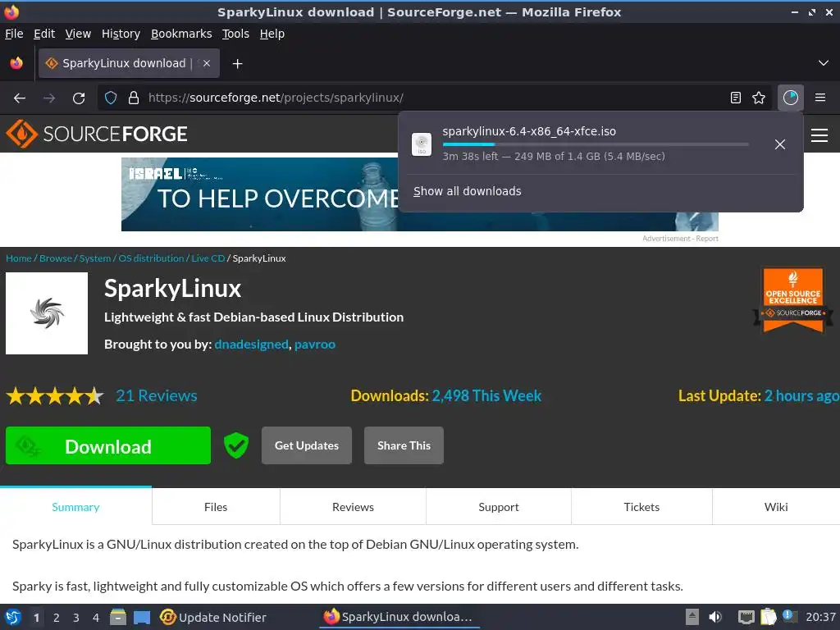
Task: Click the Live CD breadcrumb link
Action: (208, 258)
